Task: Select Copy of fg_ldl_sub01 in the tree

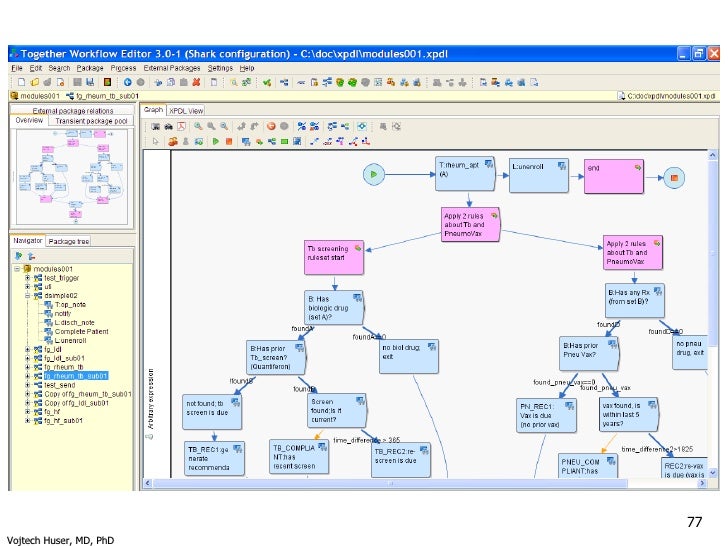Action: click(x=76, y=403)
